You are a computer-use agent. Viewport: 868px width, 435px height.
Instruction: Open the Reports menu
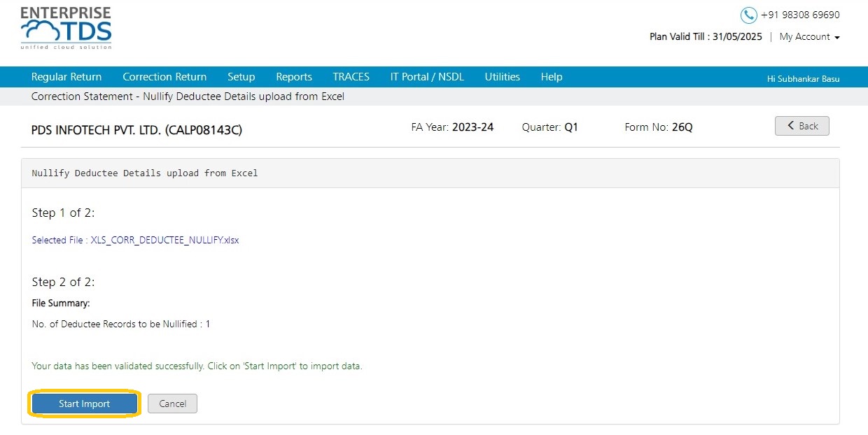294,77
